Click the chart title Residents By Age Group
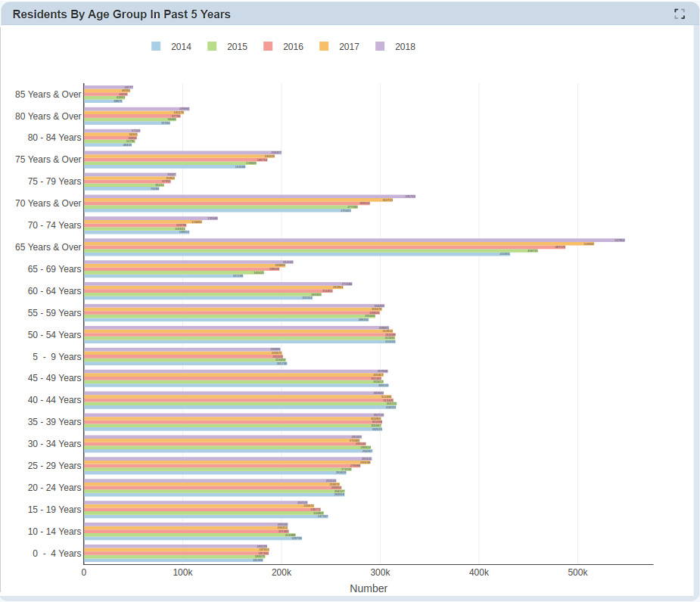Screen dimensions: 700x602 tap(122, 14)
